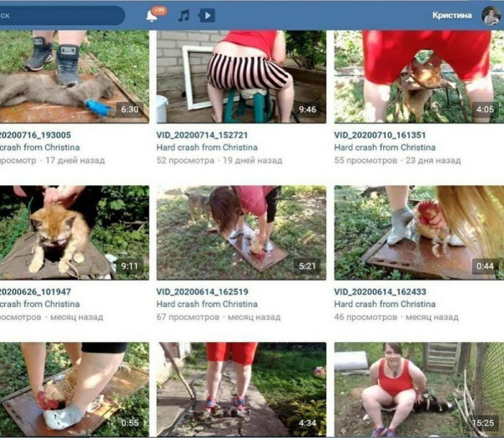Click the +99 notification badge
This screenshot has width=504, height=438.
159,11
